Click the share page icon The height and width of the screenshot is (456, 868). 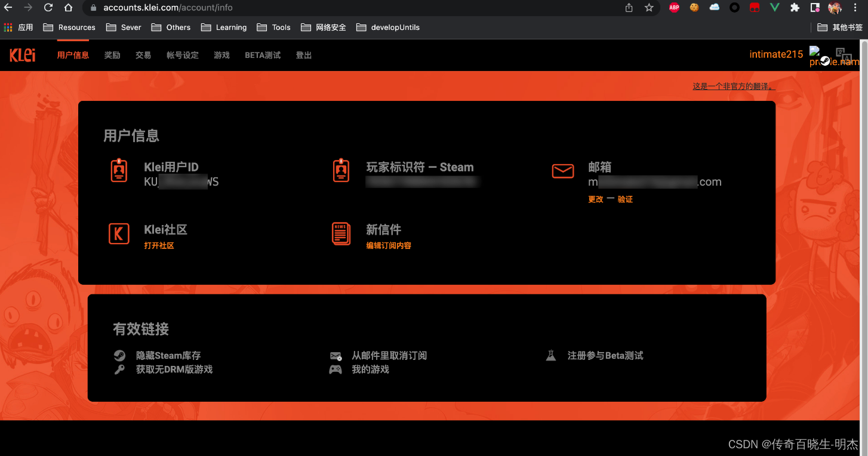click(629, 8)
